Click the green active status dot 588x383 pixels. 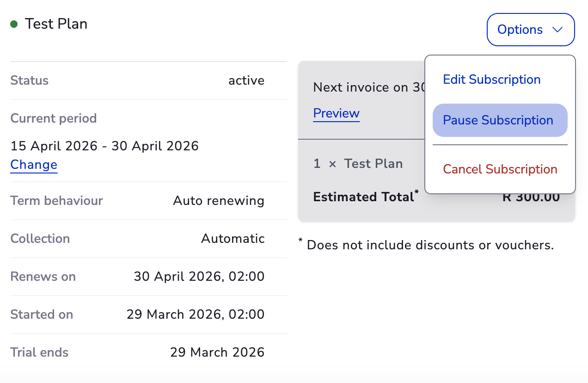[x=14, y=24]
